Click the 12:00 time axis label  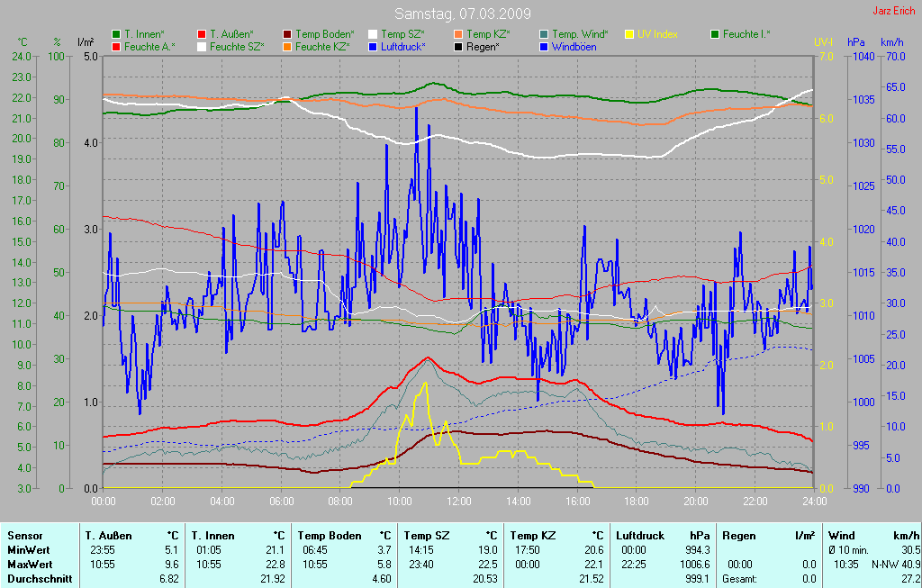point(459,501)
